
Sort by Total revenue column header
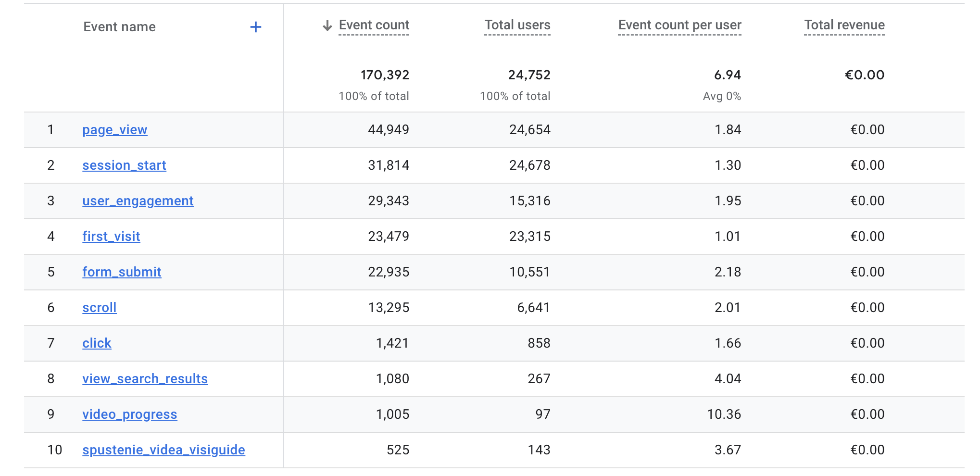click(844, 25)
